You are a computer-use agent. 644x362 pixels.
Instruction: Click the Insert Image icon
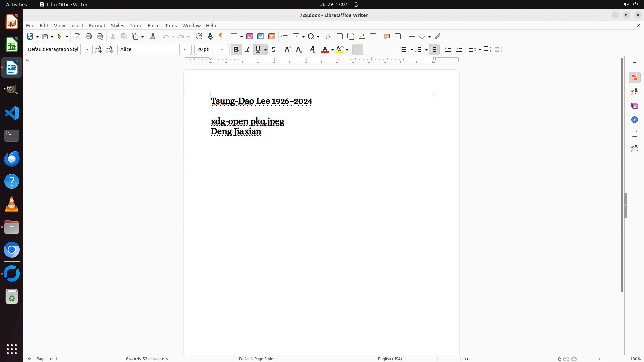click(250, 37)
